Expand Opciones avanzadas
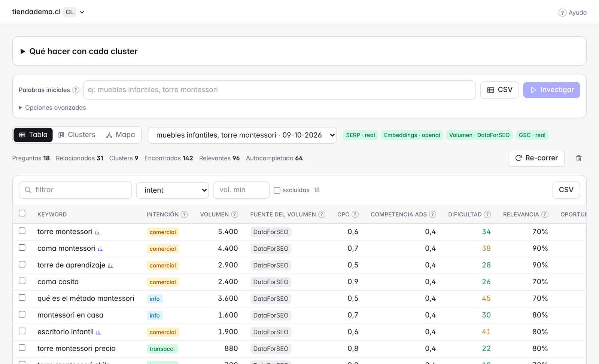Screen dimensions: 599x364 pos(52,108)
